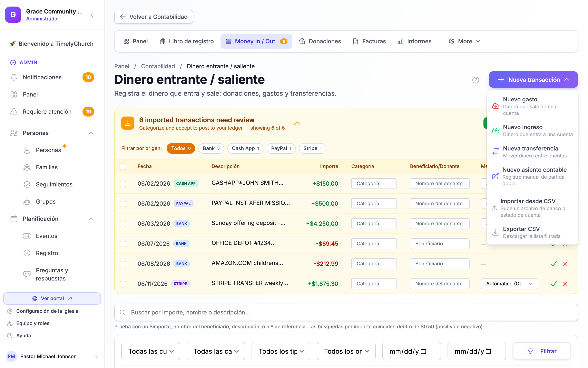The image size is (588, 368).
Task: Filter imported transactions by PayPal origin
Action: (x=281, y=148)
